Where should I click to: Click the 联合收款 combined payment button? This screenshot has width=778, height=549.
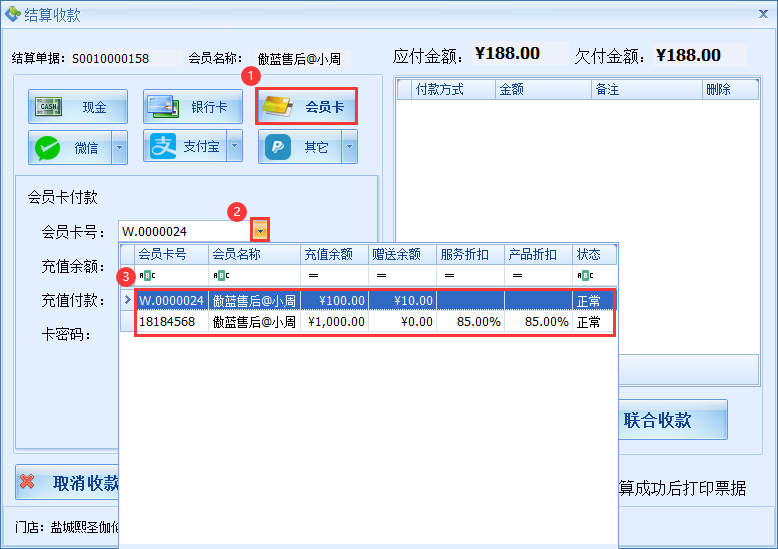pos(672,420)
